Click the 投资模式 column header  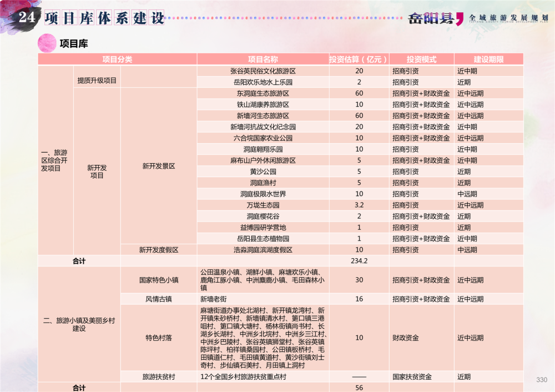coord(421,59)
